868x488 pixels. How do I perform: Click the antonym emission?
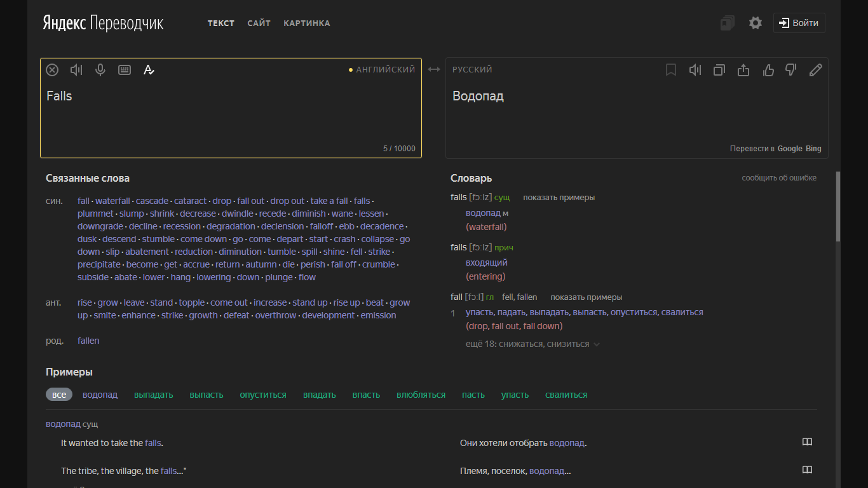pyautogui.click(x=378, y=315)
